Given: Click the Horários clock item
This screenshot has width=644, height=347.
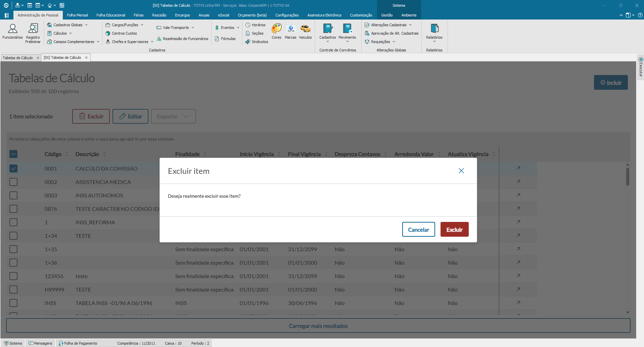Looking at the screenshot, I should tap(256, 25).
